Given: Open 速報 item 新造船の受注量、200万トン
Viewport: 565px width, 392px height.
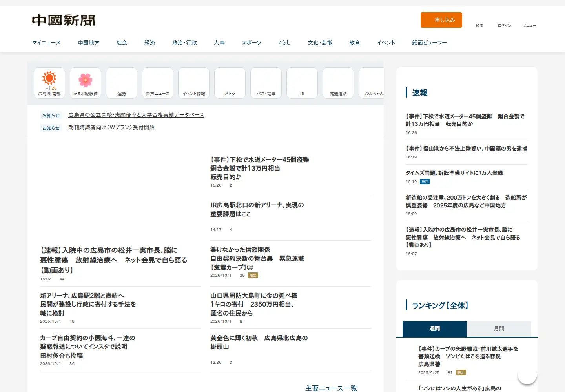Looking at the screenshot, I should pyautogui.click(x=467, y=201).
